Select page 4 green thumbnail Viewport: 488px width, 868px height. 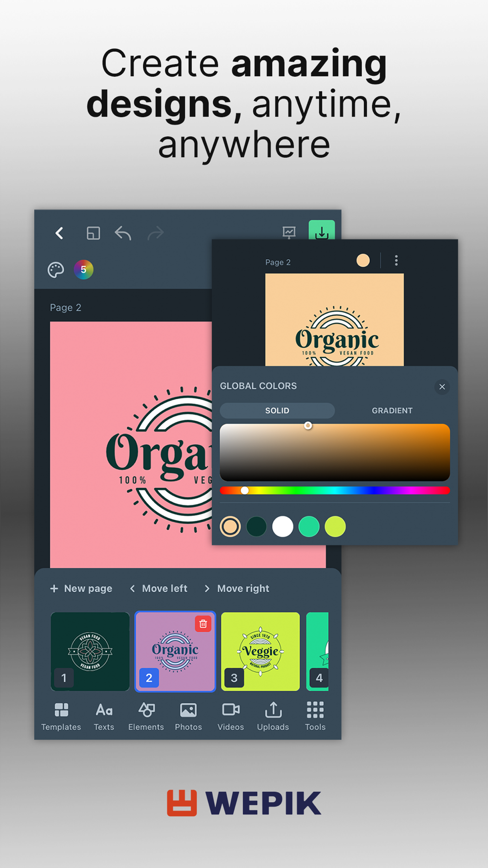318,651
